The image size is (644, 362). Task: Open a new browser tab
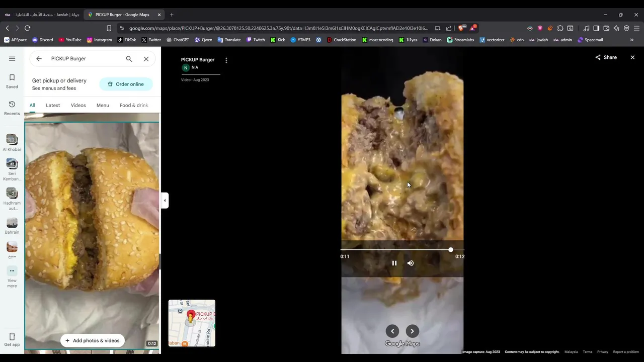(172, 15)
